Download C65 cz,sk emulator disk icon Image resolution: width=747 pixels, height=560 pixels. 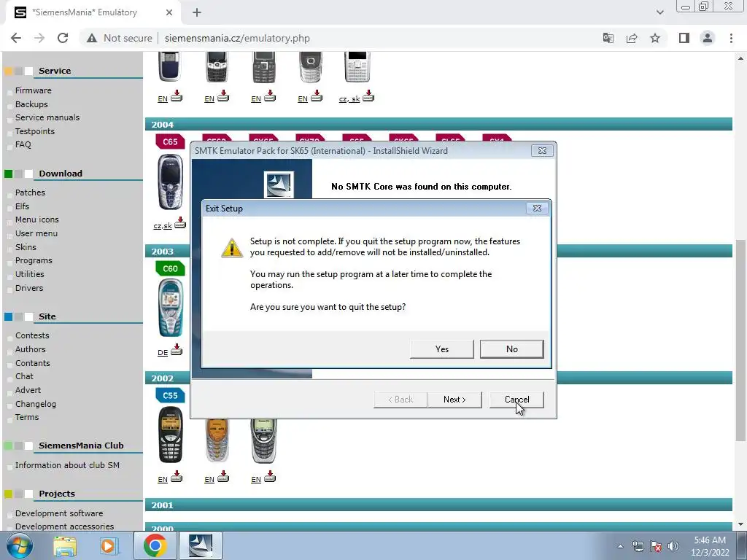point(180,222)
